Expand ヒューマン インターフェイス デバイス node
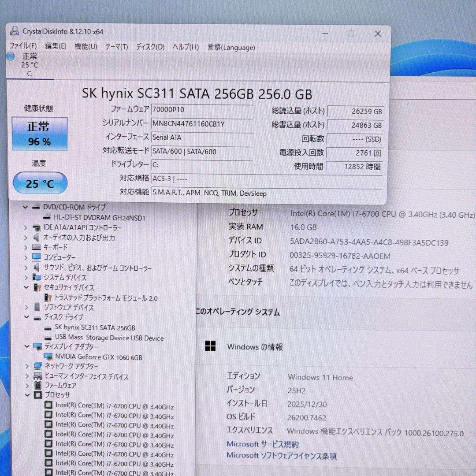The height and width of the screenshot is (476, 476). click(27, 376)
